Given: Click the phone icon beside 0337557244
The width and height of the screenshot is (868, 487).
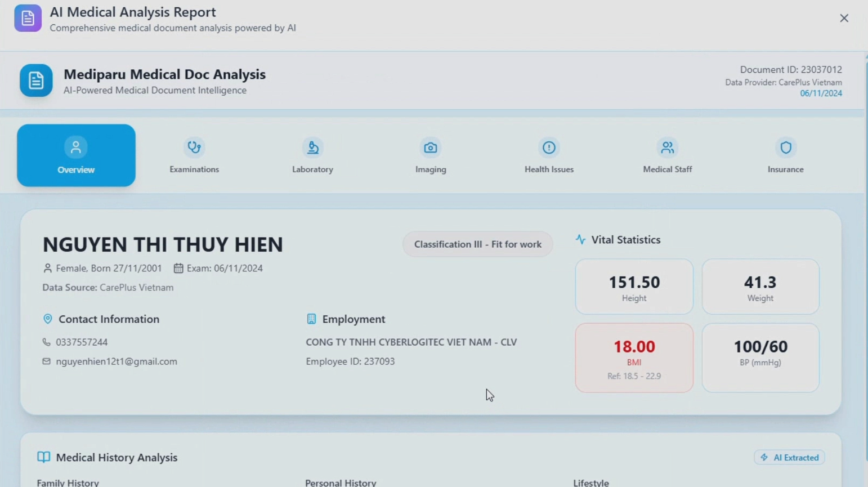Looking at the screenshot, I should (x=46, y=342).
